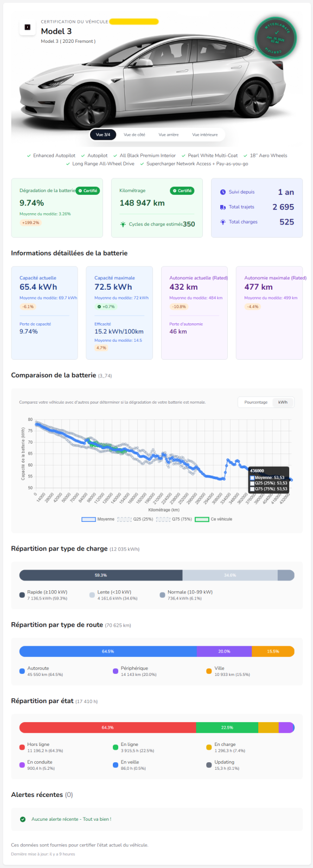Select the Vue 3/4 tab
Viewport: 313px width, 868px height.
(103, 135)
